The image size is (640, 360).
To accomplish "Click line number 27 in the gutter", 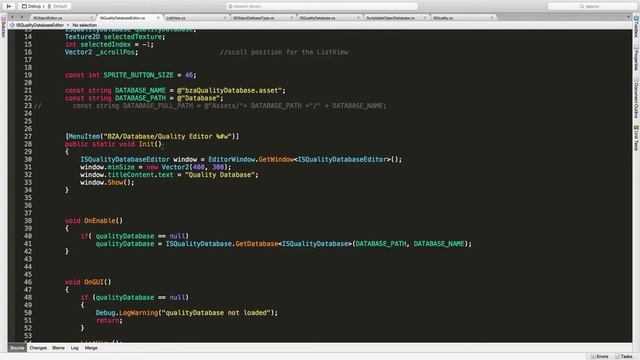I will pyautogui.click(x=28, y=136).
